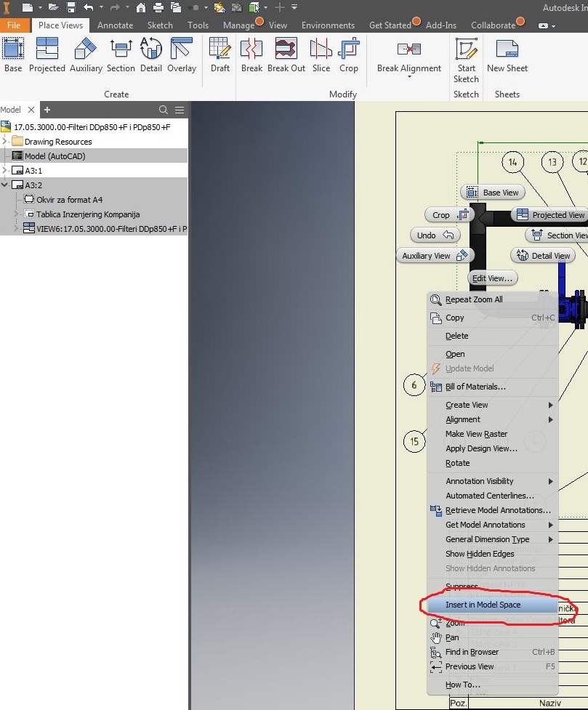Click the Edit View button
Image resolution: width=588 pixels, height=710 pixels.
pyautogui.click(x=493, y=278)
